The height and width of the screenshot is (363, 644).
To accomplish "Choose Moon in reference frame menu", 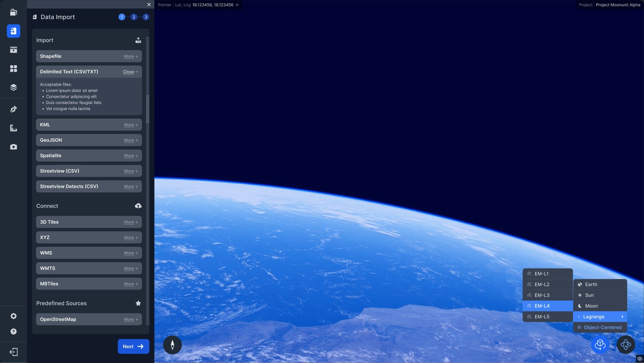I will tap(600, 306).
